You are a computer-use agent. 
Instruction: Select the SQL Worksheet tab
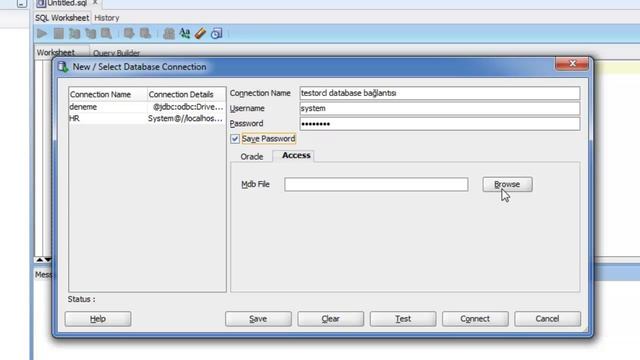pyautogui.click(x=62, y=18)
